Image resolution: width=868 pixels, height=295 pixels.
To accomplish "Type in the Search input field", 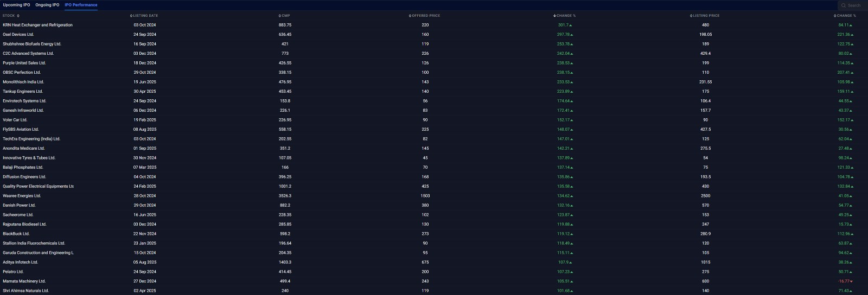I will click(855, 5).
